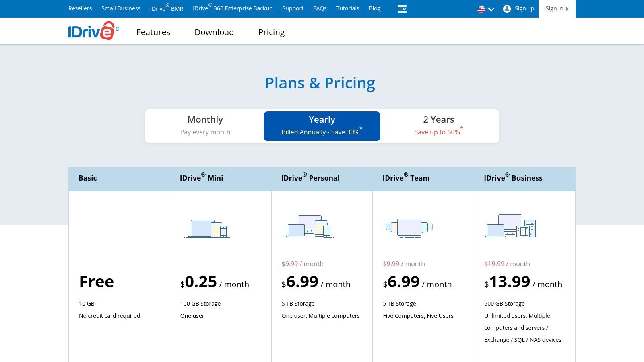Click the $13.99 / month price
Screen dimensions: 644x362
pyautogui.click(x=523, y=282)
